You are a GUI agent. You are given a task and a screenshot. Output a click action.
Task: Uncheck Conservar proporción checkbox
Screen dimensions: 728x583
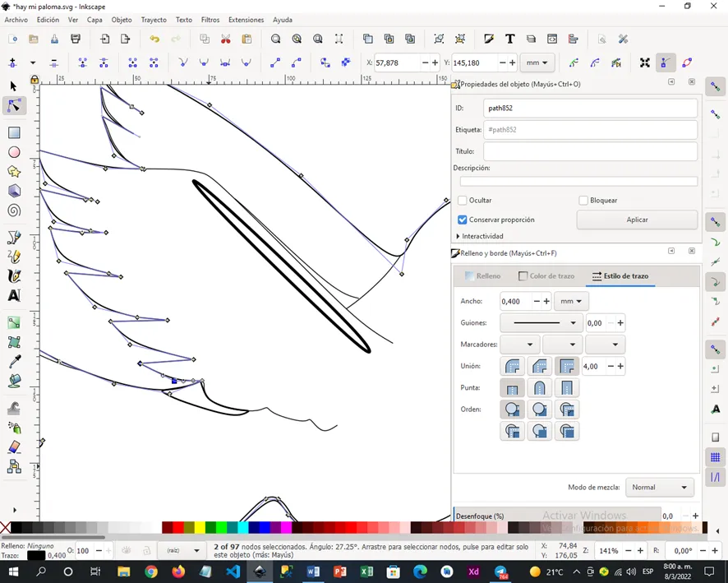tap(462, 220)
